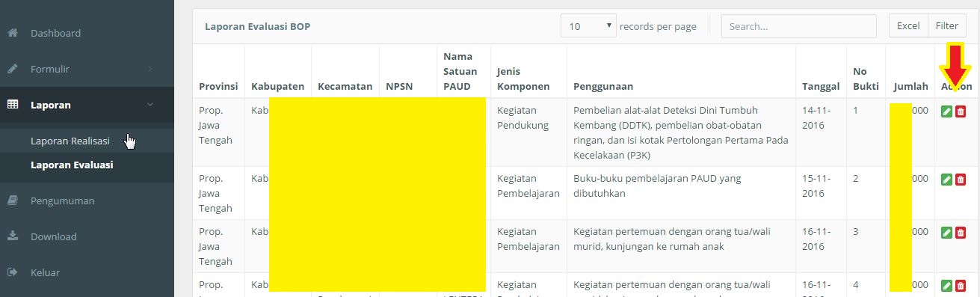Click the Download icon in sidebar

pyautogui.click(x=12, y=236)
